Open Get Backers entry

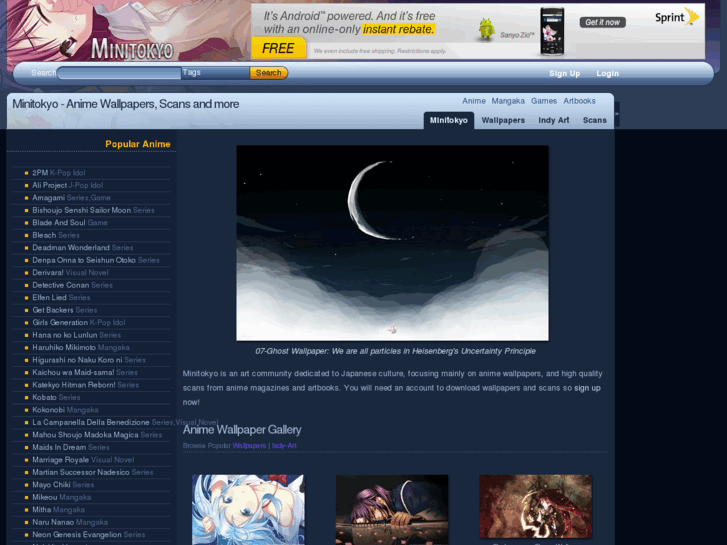click(x=53, y=310)
